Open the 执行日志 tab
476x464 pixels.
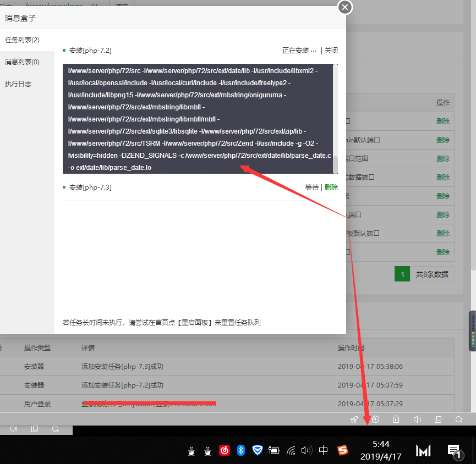[x=18, y=84]
